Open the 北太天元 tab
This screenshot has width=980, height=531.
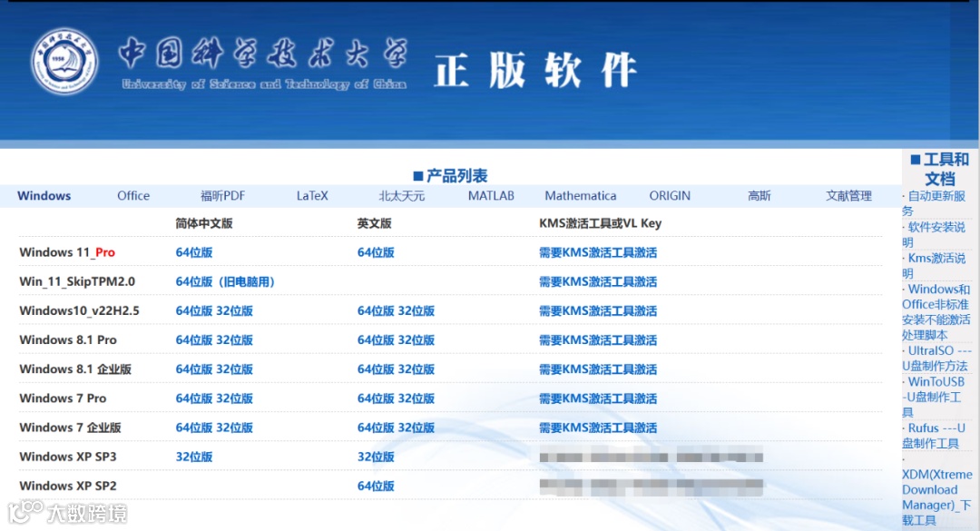[401, 195]
